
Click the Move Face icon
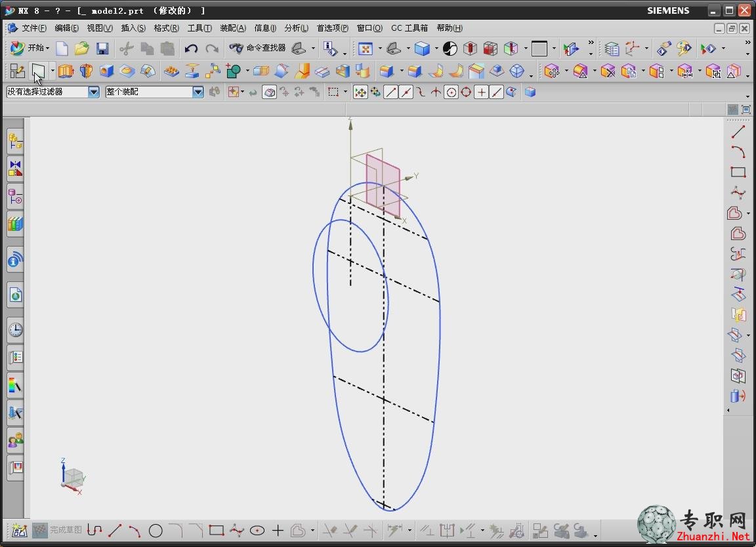pos(551,71)
